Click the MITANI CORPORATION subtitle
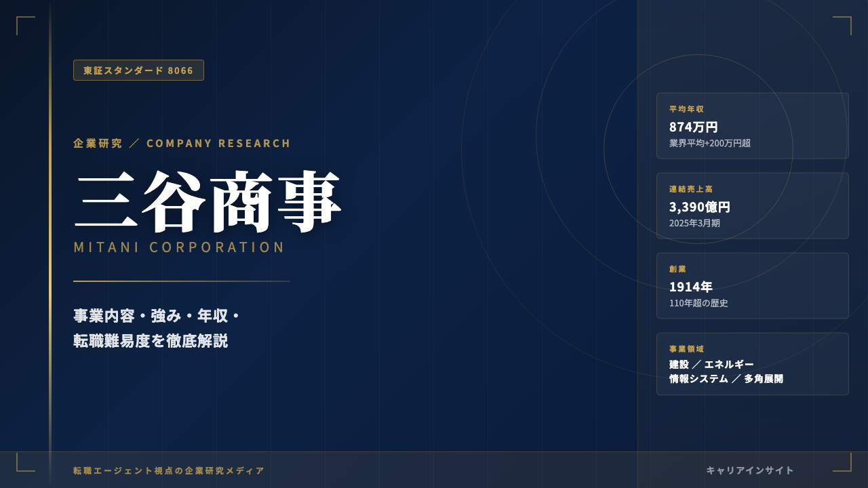The width and height of the screenshot is (868, 488). click(x=179, y=247)
